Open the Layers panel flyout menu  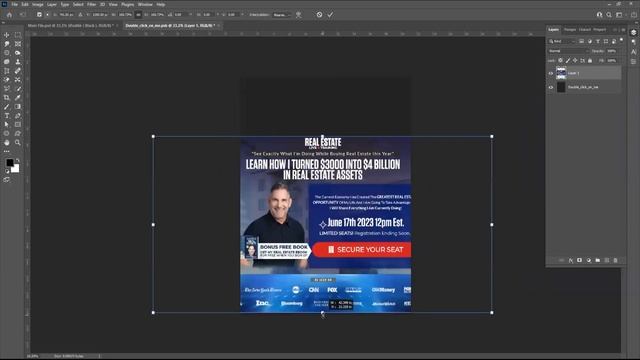pos(623,30)
